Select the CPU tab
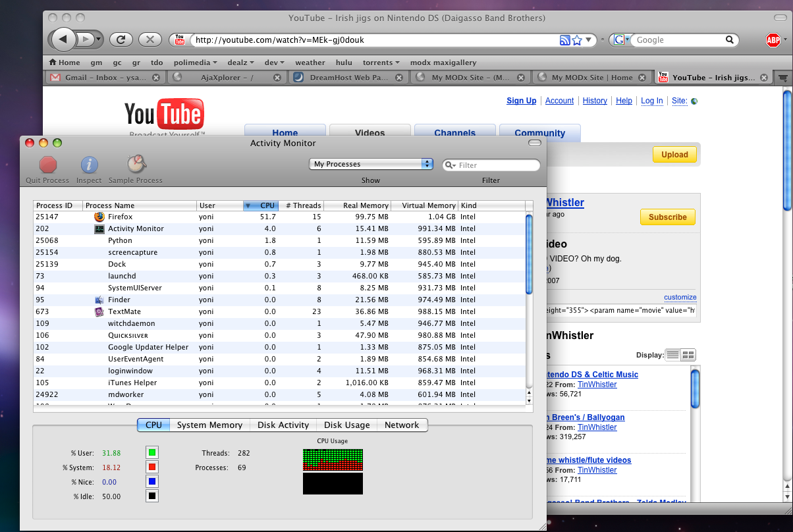 (153, 425)
